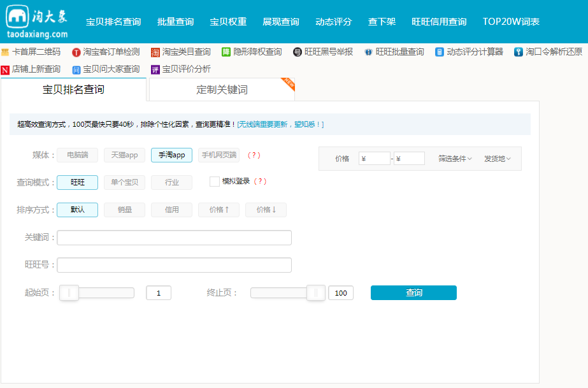The image size is (588, 388).
Task: Open the 宝贝评价分析 tool
Action: click(185, 68)
